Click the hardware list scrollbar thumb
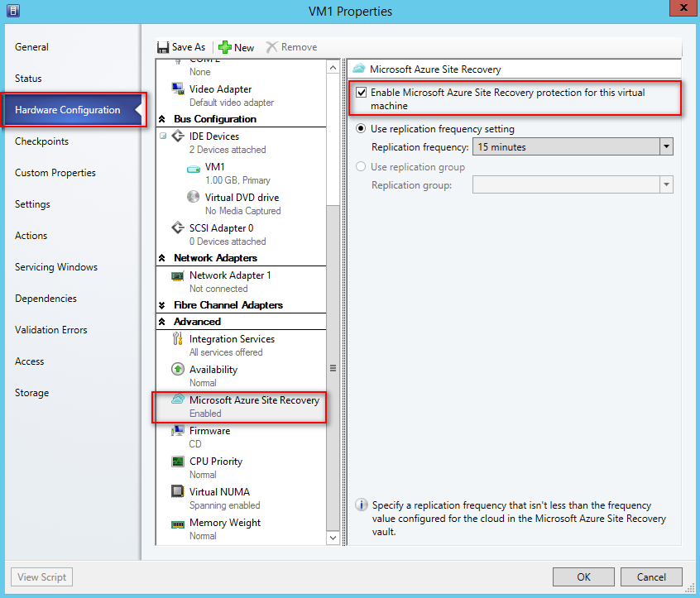The width and height of the screenshot is (700, 598). [333, 368]
